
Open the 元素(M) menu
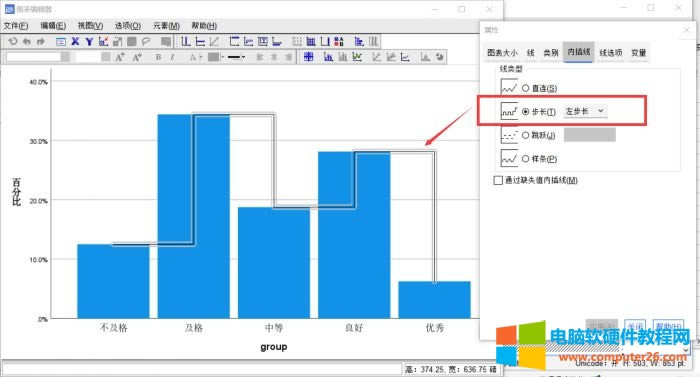(x=166, y=26)
